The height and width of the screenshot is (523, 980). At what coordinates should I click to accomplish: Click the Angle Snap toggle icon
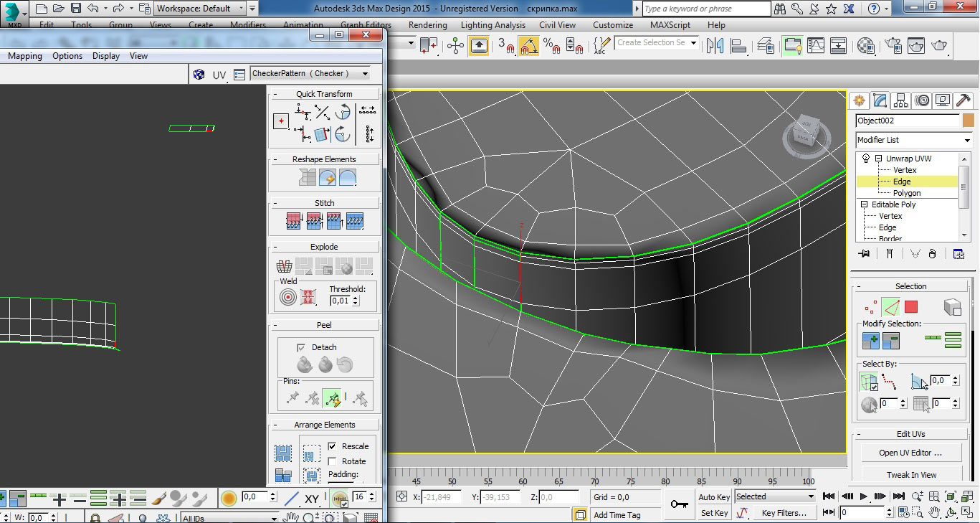pos(529,46)
